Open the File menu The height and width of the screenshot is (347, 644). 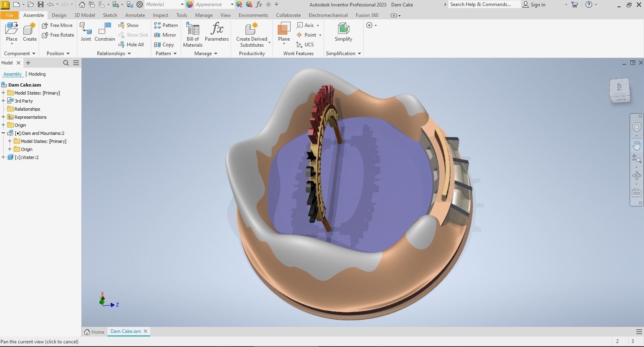click(10, 15)
